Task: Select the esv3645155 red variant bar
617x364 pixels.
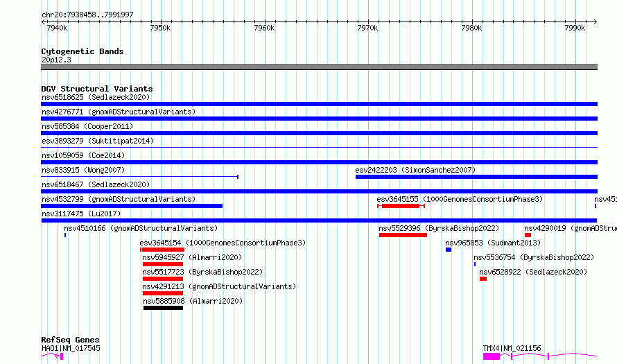Action: point(401,206)
